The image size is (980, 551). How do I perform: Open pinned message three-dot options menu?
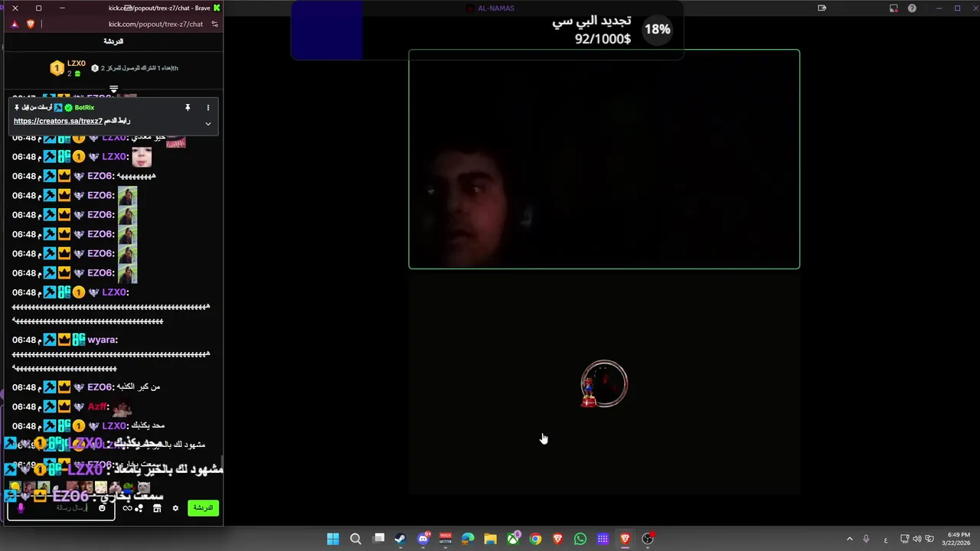click(x=207, y=108)
